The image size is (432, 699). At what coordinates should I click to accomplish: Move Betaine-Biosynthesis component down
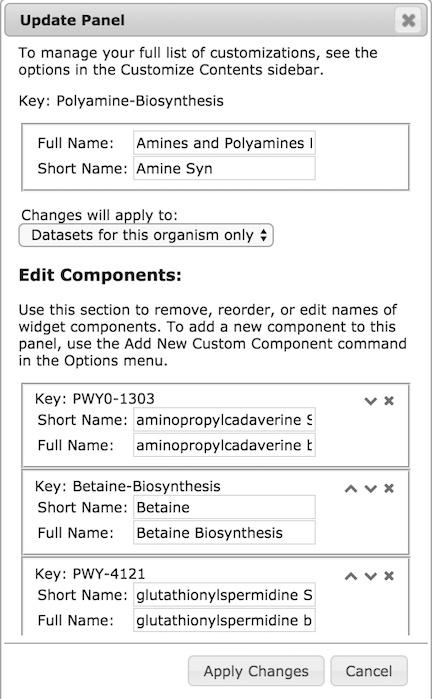370,488
